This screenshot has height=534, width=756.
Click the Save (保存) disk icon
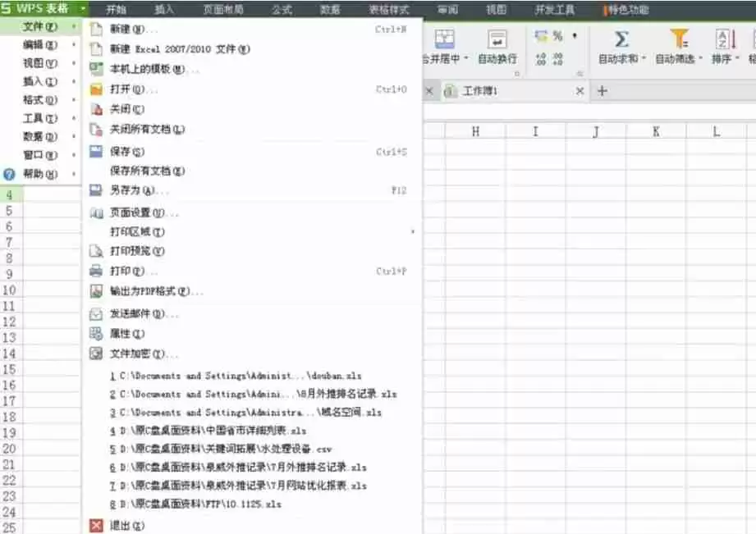click(x=95, y=151)
